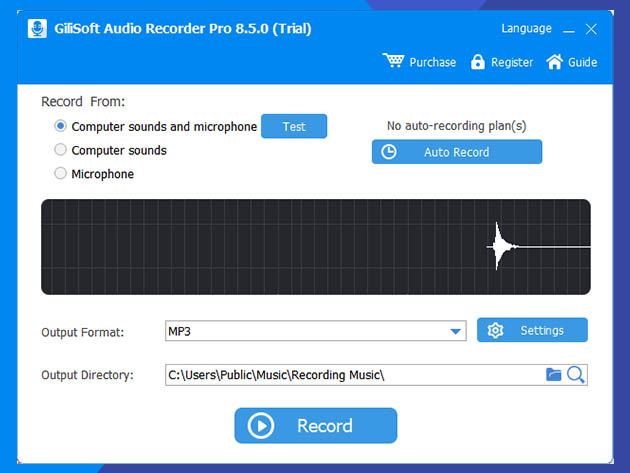Click the Register padlock icon
The height and width of the screenshot is (473, 630).
tap(478, 62)
